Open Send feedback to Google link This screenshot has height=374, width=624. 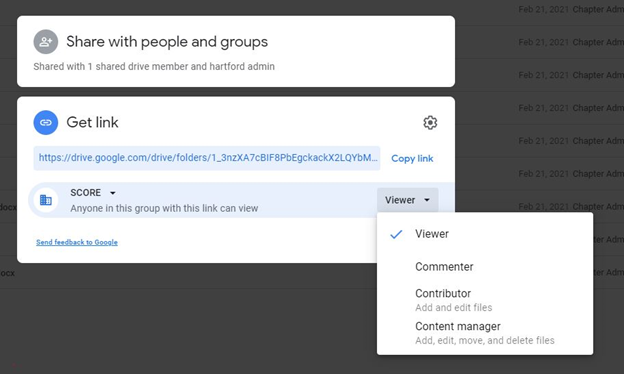click(77, 242)
